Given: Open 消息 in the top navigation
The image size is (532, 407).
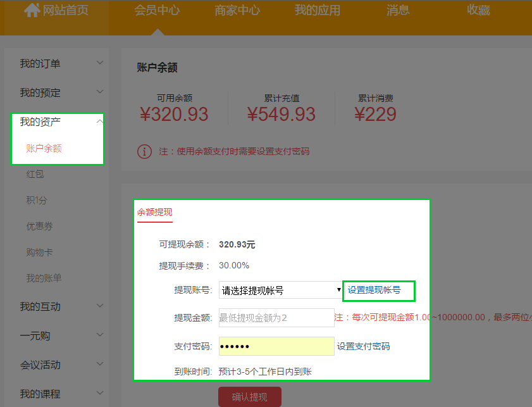Looking at the screenshot, I should point(397,11).
